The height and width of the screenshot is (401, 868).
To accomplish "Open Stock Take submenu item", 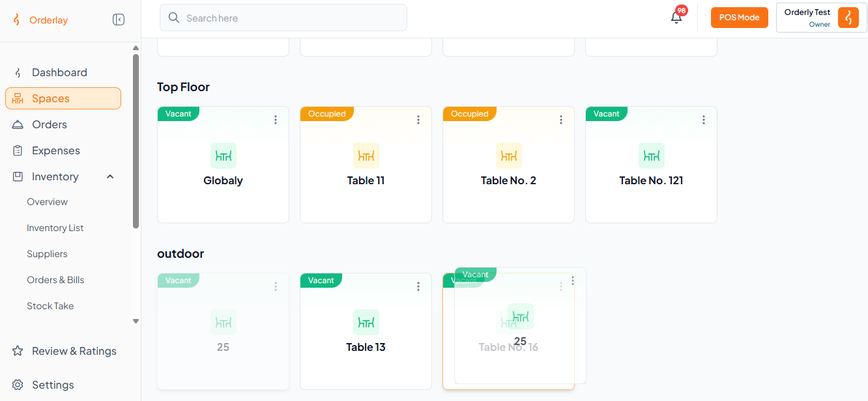I will coord(50,306).
